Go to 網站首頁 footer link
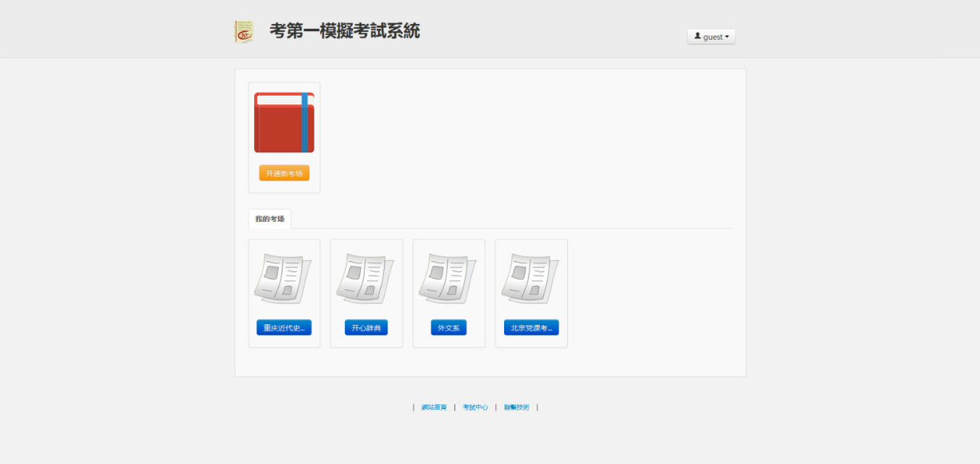The width and height of the screenshot is (980, 464). pyautogui.click(x=434, y=407)
